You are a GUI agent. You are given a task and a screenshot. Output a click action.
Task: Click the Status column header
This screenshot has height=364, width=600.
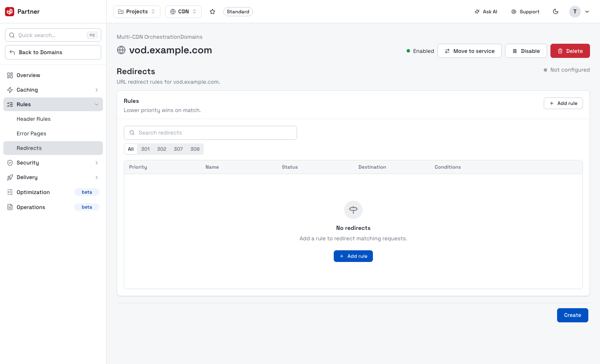point(290,167)
